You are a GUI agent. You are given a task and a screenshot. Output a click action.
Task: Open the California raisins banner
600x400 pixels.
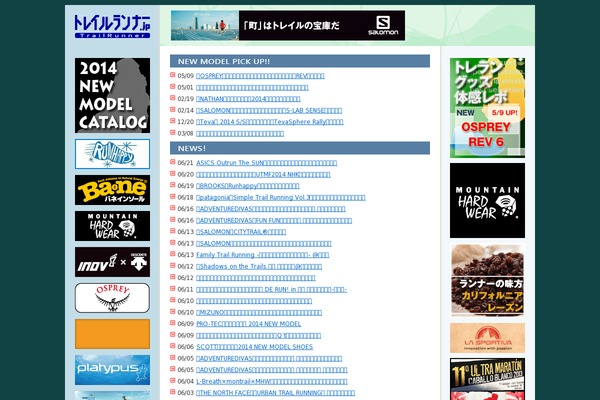coord(487,280)
